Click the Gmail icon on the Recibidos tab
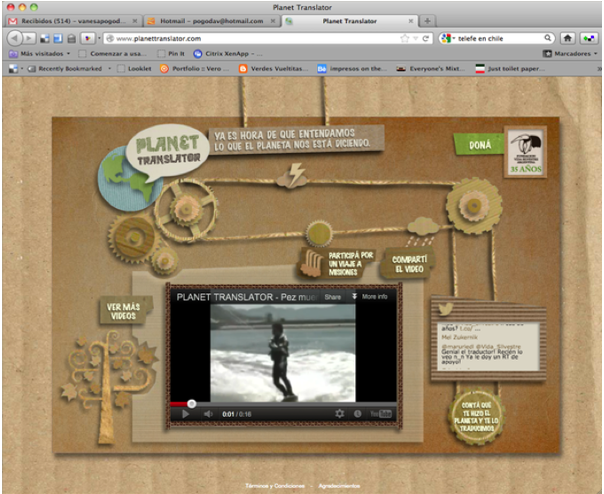This screenshot has width=604, height=494. coord(13,21)
